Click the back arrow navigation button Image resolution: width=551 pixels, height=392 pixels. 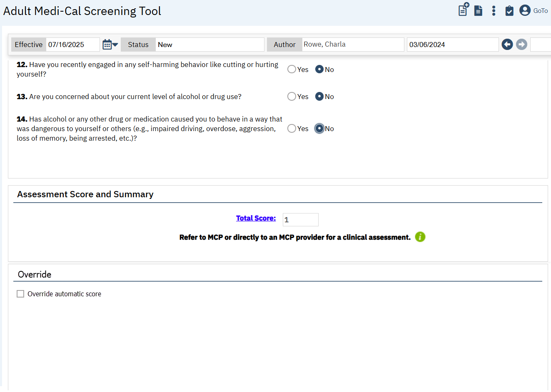(507, 45)
